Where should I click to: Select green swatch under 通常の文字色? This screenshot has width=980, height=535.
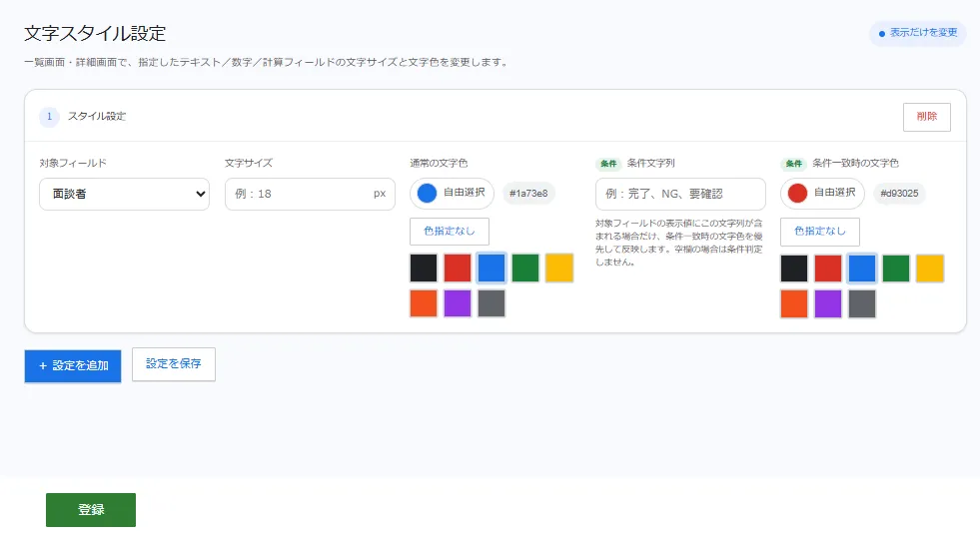coord(525,268)
